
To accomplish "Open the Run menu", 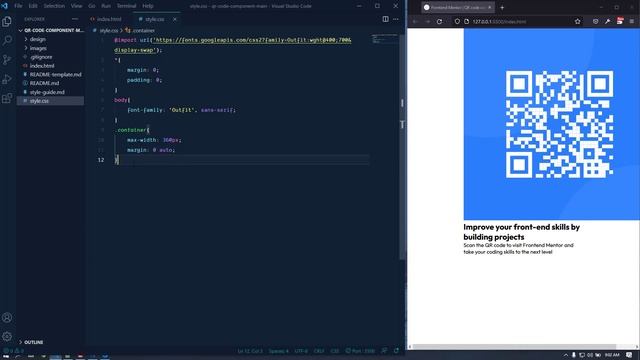I will click(x=106, y=6).
